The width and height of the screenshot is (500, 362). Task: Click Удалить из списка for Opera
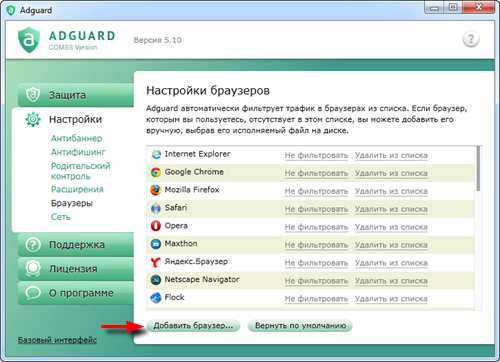click(391, 227)
